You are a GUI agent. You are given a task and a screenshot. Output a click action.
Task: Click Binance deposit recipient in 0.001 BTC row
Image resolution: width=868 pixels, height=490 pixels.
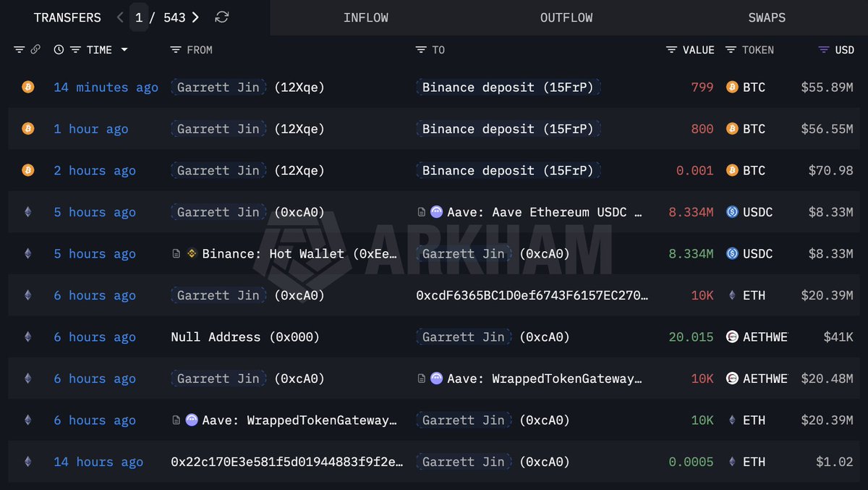point(508,170)
